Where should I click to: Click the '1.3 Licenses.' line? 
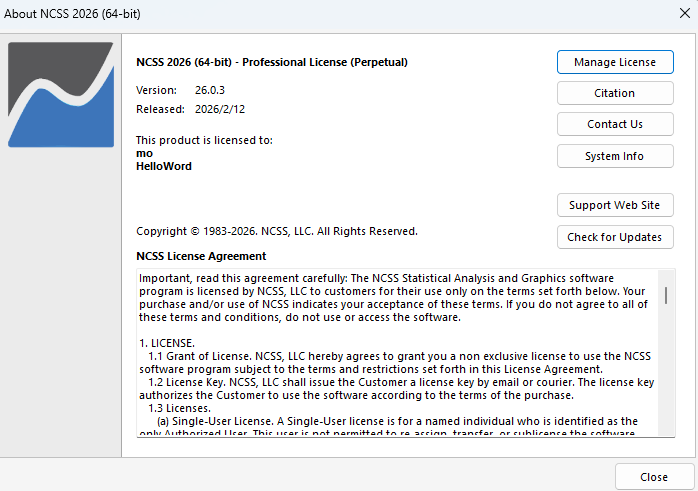(x=179, y=408)
